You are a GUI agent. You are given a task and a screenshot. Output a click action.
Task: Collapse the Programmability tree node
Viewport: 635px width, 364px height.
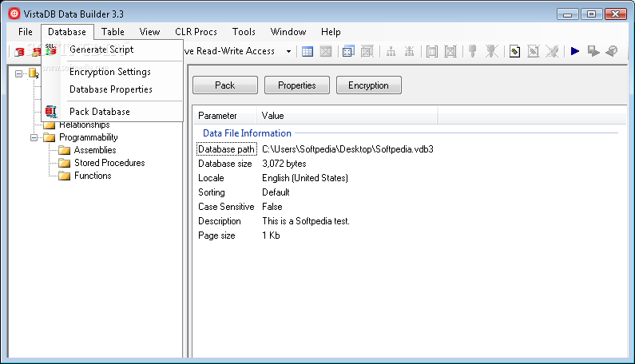[x=34, y=137]
